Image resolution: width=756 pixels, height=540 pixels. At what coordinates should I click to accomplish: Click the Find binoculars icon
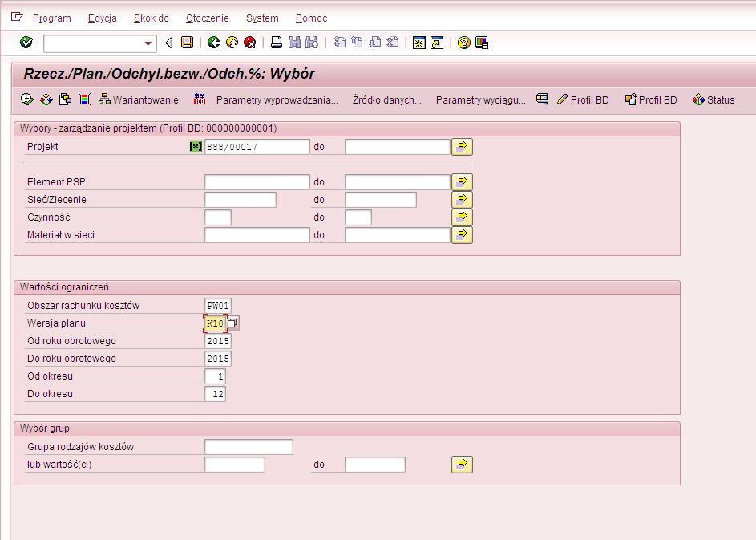click(x=294, y=43)
